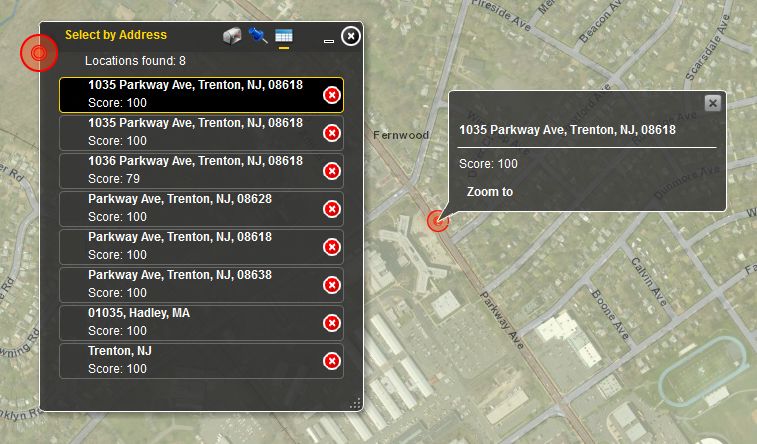Remove the Parkway Ave 08638 result
The width and height of the screenshot is (757, 444).
click(332, 285)
